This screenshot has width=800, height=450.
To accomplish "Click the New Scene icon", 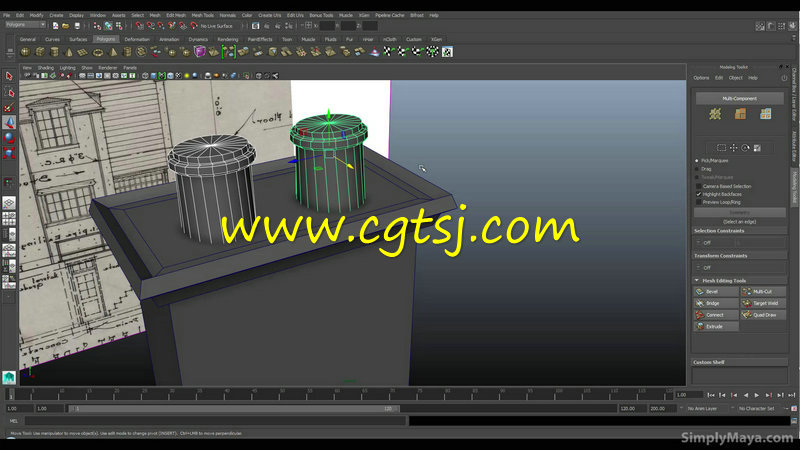I will [56, 26].
